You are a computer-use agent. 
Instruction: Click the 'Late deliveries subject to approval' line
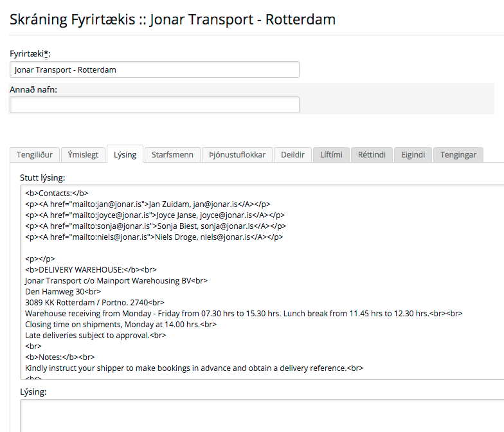tap(96, 336)
